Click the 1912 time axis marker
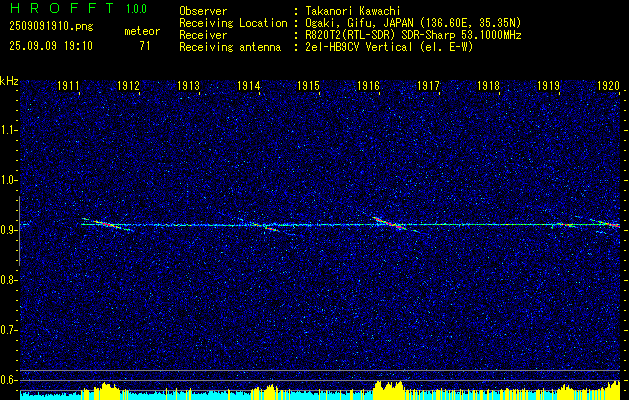629x400 pixels. pos(128,86)
